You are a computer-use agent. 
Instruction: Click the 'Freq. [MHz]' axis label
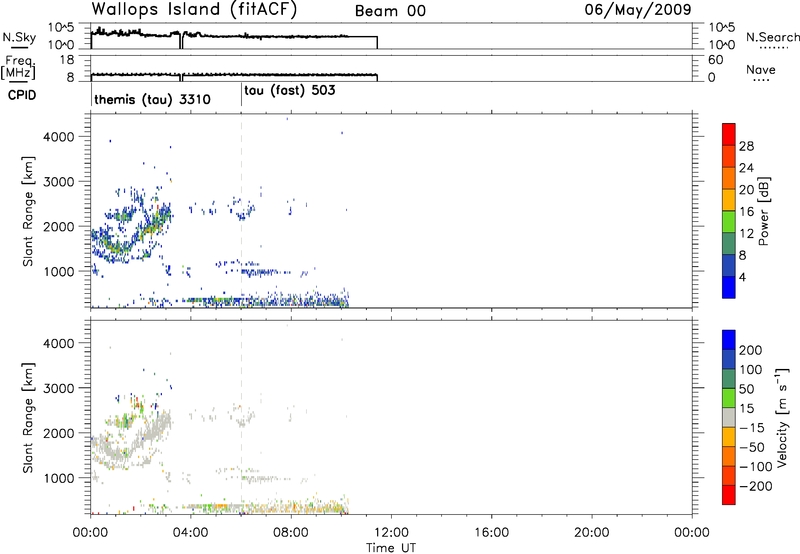pyautogui.click(x=19, y=68)
